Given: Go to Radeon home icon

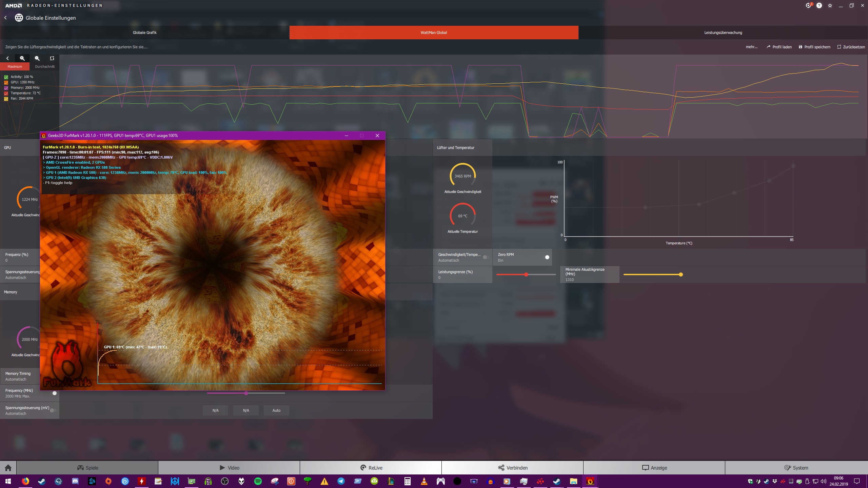Looking at the screenshot, I should [x=8, y=468].
